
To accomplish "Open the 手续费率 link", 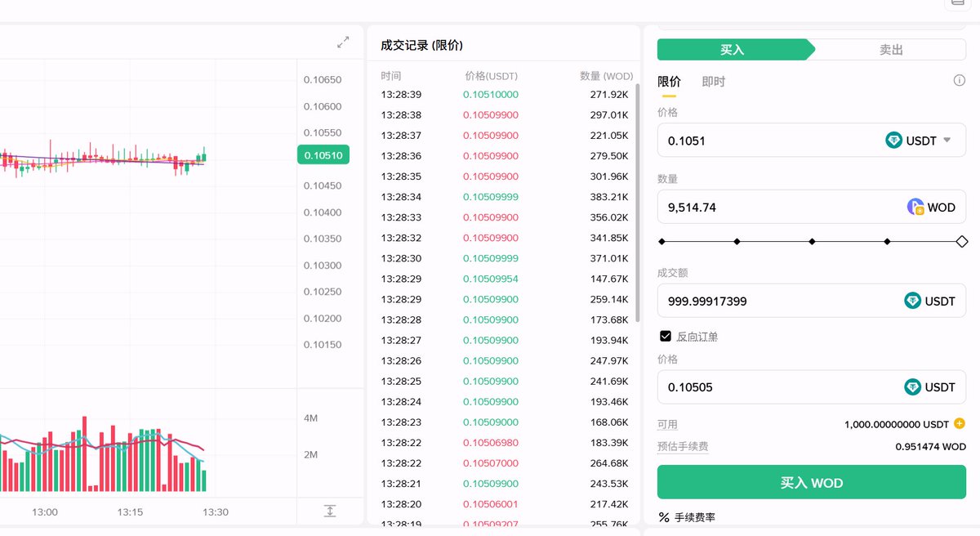I will pos(694,517).
